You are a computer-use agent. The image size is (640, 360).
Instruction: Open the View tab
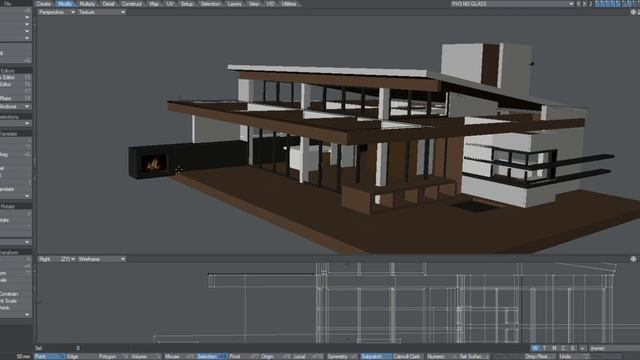pyautogui.click(x=254, y=4)
